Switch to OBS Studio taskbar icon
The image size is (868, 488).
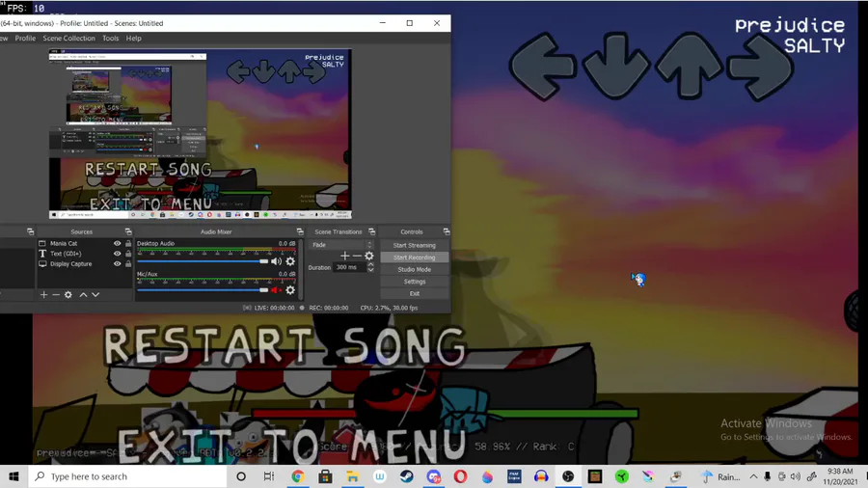pyautogui.click(x=568, y=476)
